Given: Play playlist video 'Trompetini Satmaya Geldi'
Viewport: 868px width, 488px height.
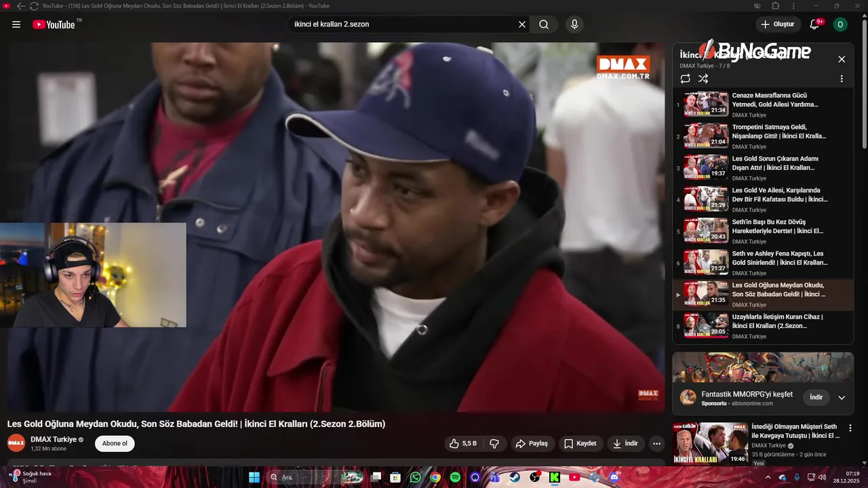Looking at the screenshot, I should click(x=763, y=136).
